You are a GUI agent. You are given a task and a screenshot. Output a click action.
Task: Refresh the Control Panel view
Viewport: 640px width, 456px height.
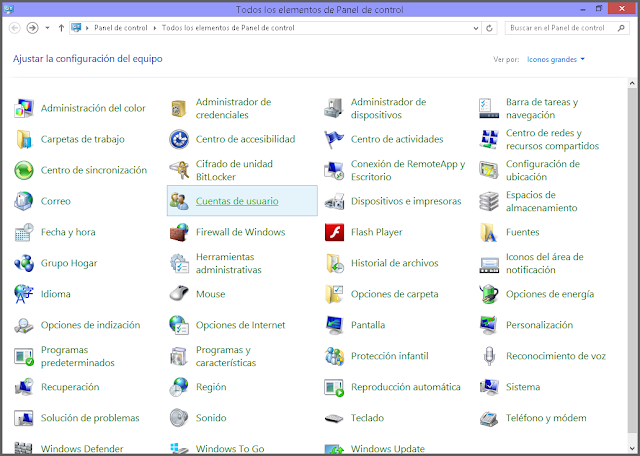click(489, 28)
